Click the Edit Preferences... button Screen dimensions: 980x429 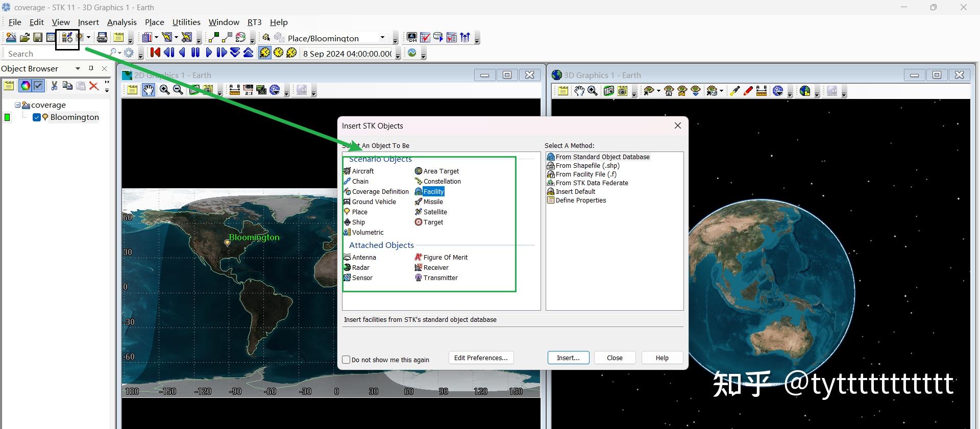481,358
